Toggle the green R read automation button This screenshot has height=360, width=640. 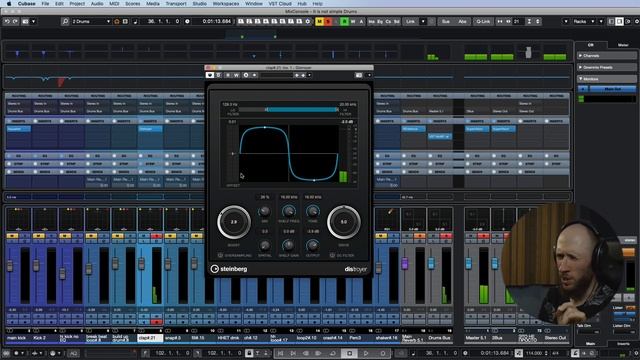pyautogui.click(x=344, y=21)
